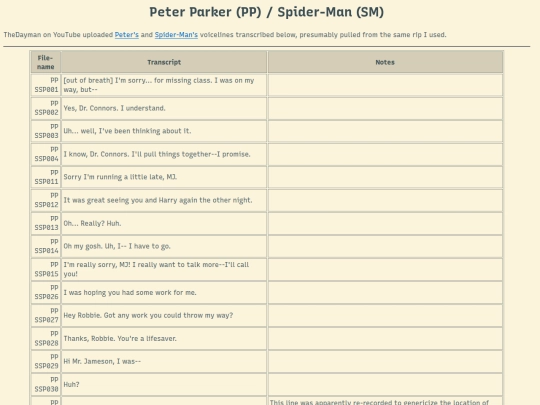Select the SSP003 file-name cell
The width and height of the screenshot is (540, 405).
tap(46, 131)
